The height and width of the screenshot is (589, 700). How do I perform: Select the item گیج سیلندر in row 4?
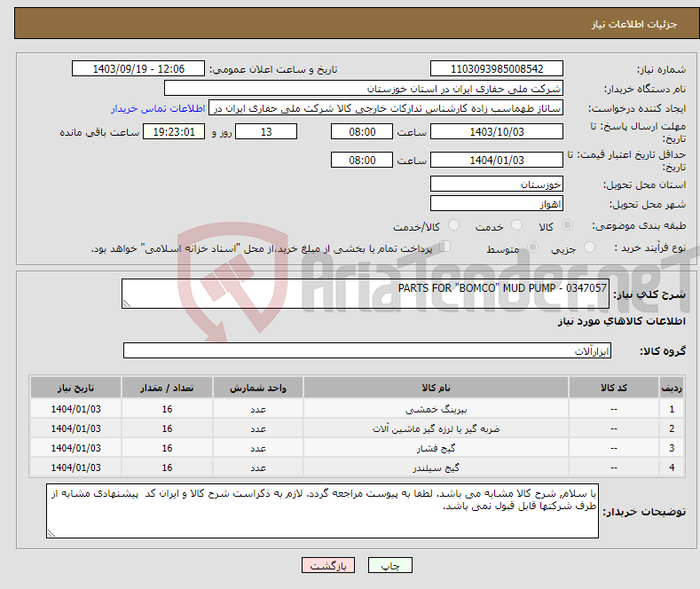click(x=436, y=467)
